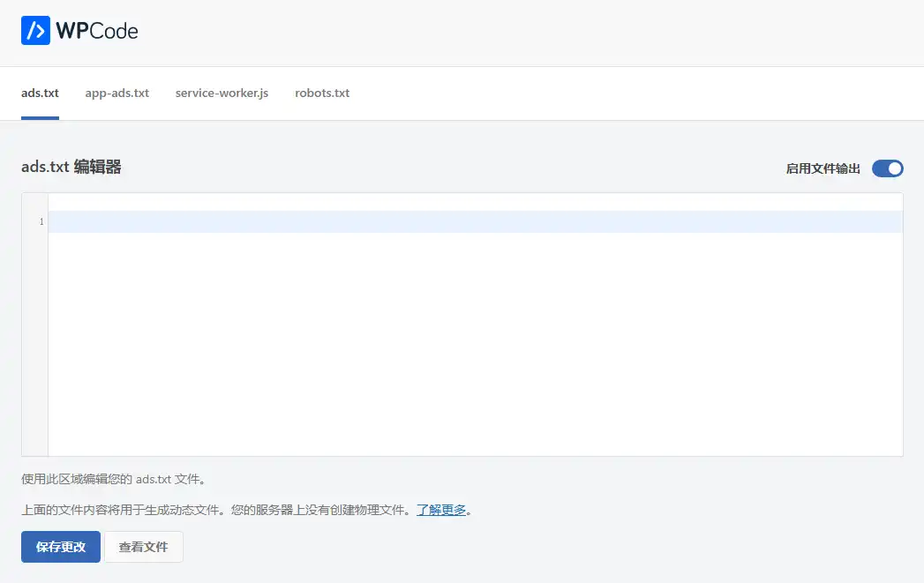Click the blue toggle knob
The image size is (924, 583).
point(894,168)
